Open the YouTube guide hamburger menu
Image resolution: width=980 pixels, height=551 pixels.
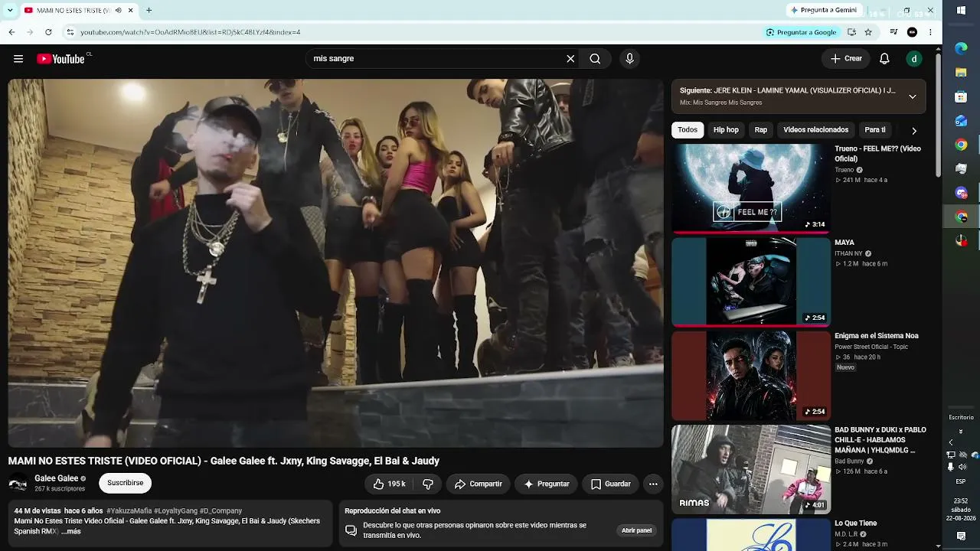click(x=18, y=59)
